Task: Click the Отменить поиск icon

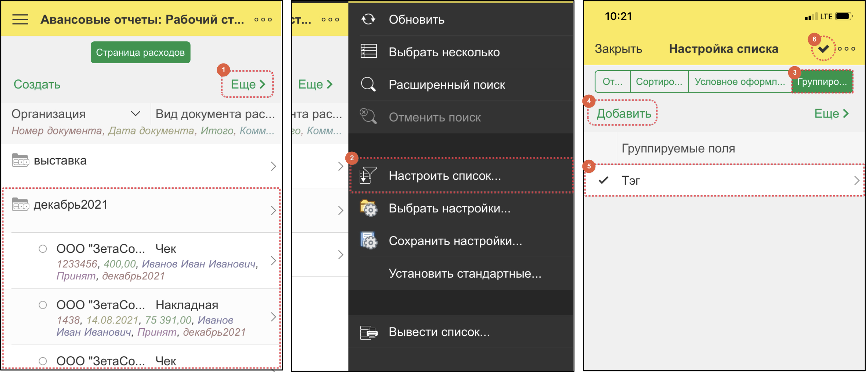Action: click(x=368, y=117)
